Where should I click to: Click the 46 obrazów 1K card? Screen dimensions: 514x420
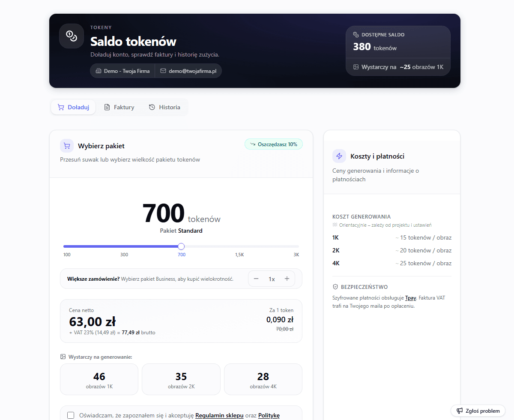pos(99,379)
